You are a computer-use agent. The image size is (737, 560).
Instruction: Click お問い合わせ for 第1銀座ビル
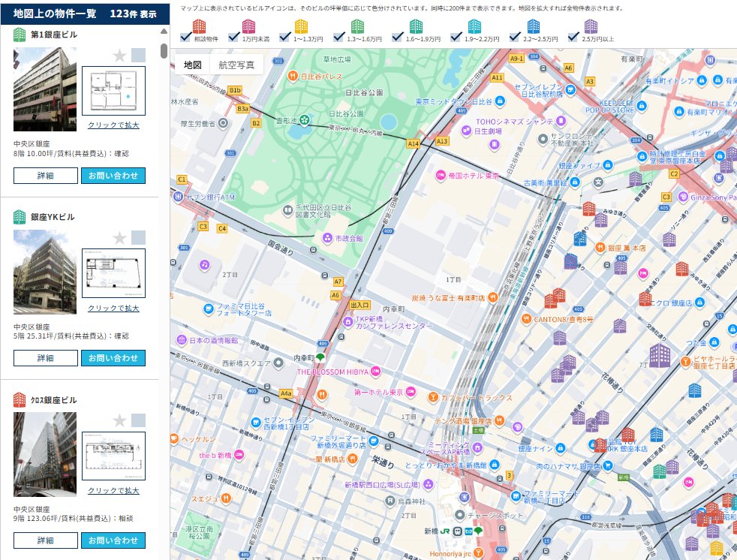coord(113,176)
